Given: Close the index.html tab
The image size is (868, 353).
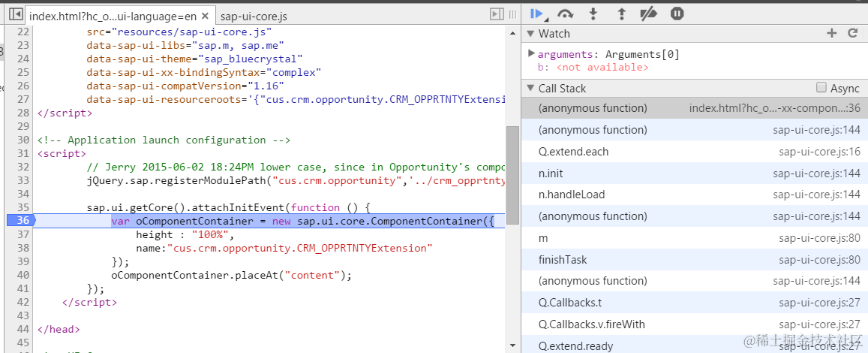Looking at the screenshot, I should point(205,16).
